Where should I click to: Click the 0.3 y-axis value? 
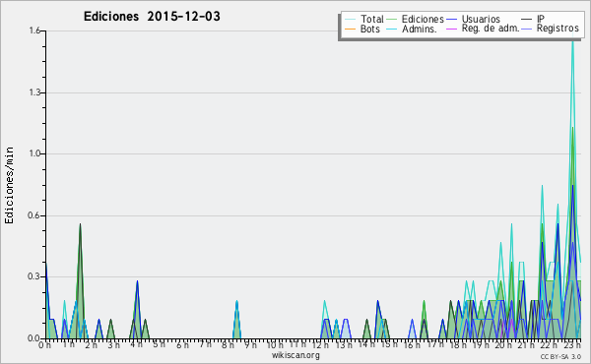34,276
